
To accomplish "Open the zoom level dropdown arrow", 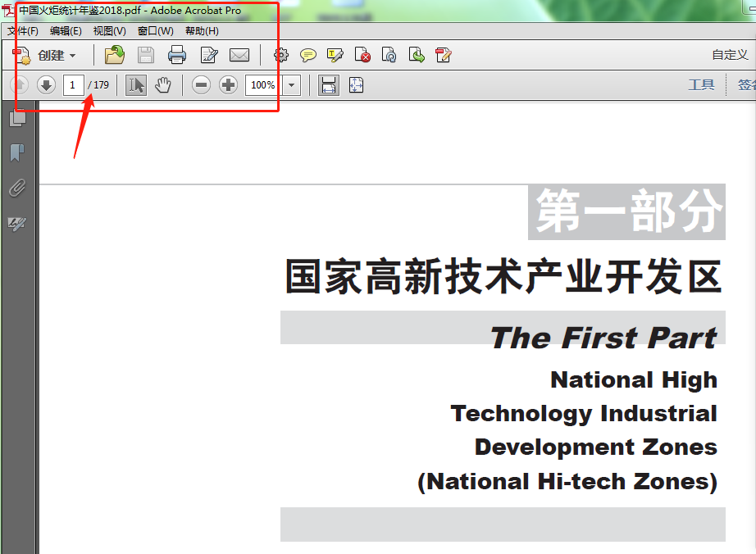I will point(292,85).
